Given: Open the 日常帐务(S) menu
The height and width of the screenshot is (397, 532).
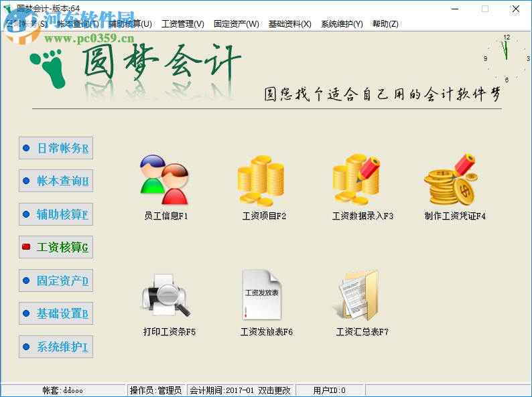Looking at the screenshot, I should [x=26, y=24].
